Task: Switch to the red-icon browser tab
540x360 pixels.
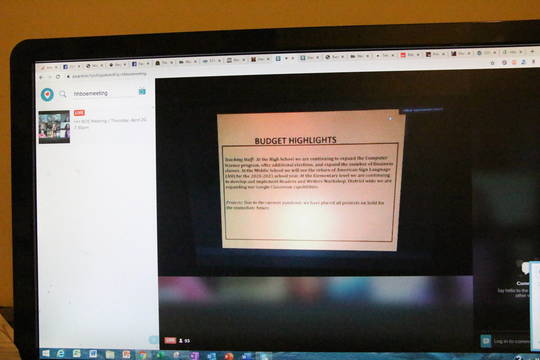Action: pos(410,55)
